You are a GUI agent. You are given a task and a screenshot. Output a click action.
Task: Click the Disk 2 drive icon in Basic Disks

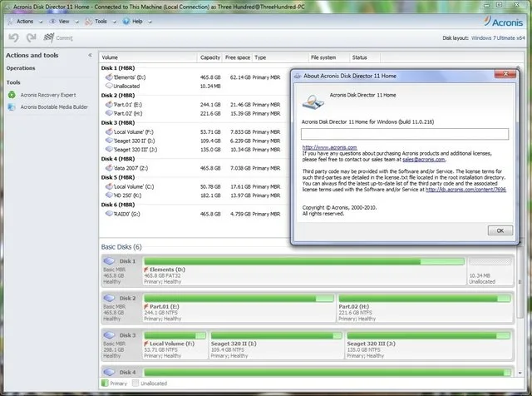[x=109, y=298]
